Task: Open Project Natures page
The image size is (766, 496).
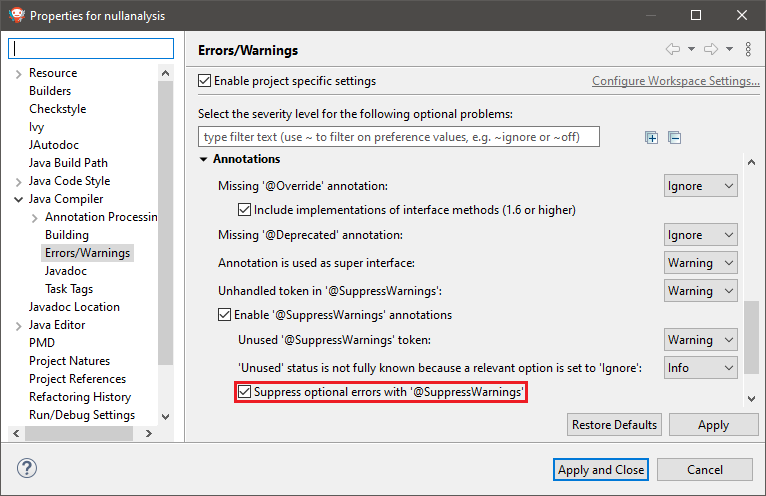Action: tap(69, 361)
